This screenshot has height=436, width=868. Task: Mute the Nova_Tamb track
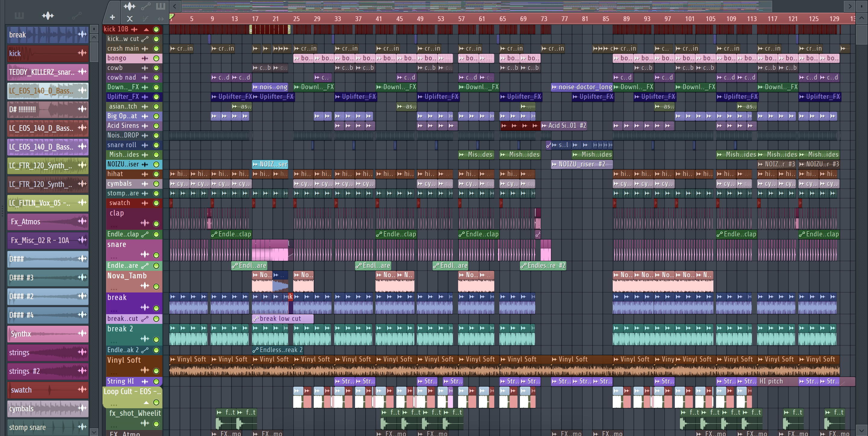(x=156, y=287)
